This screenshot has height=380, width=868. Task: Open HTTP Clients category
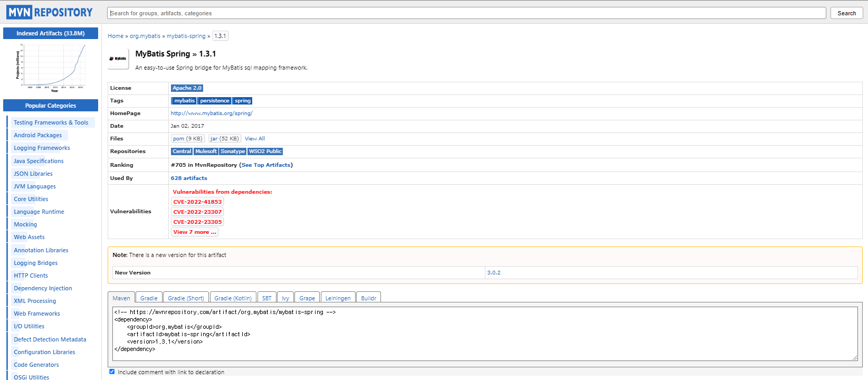[31, 275]
